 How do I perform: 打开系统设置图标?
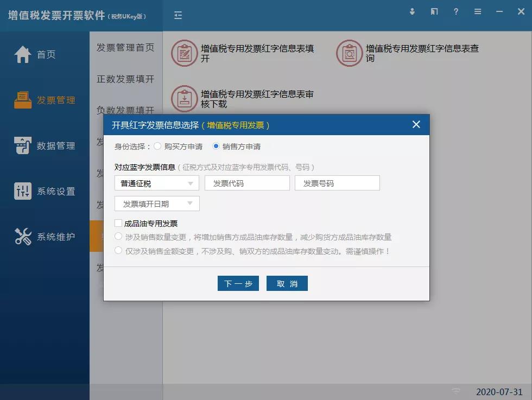pyautogui.click(x=22, y=191)
